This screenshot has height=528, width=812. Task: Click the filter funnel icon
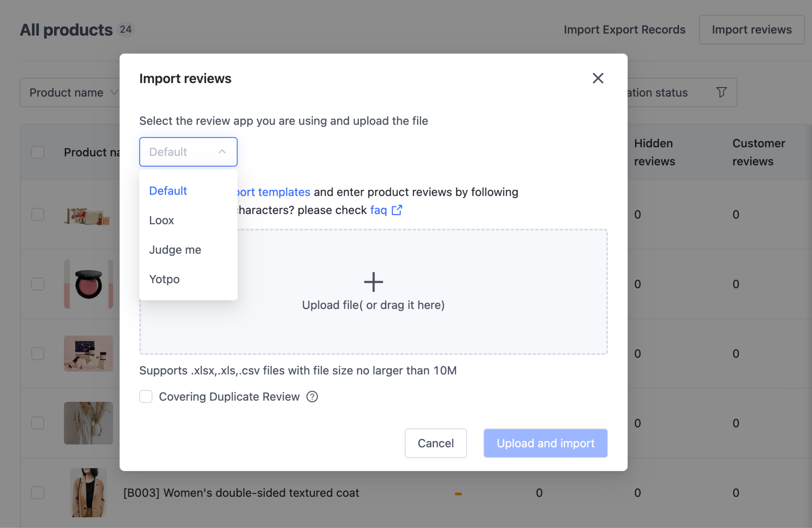[721, 92]
